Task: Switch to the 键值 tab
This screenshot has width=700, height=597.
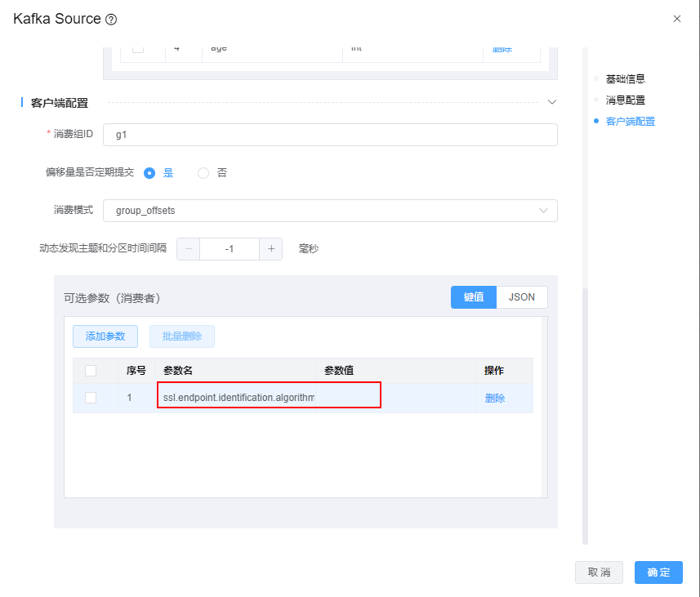Action: 474,297
